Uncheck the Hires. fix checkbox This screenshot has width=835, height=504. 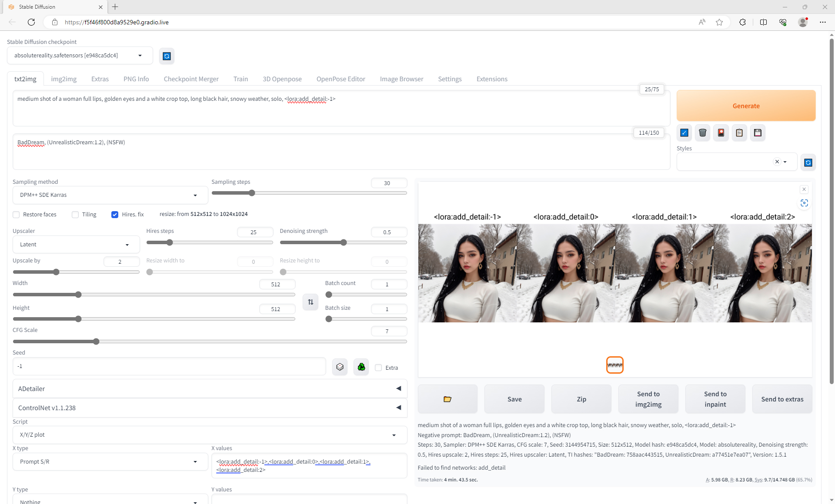115,215
